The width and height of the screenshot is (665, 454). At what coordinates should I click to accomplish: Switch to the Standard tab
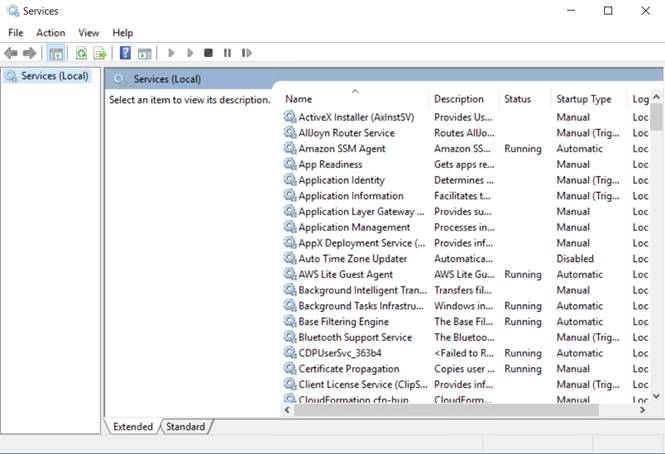pyautogui.click(x=185, y=426)
